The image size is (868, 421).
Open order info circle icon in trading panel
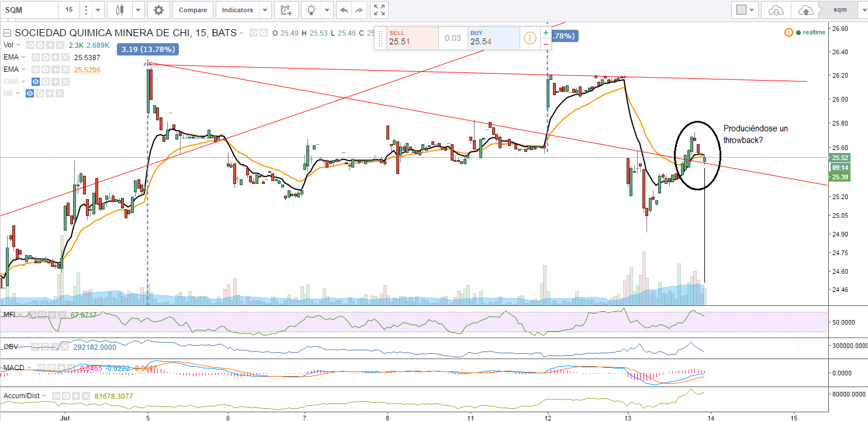coord(530,39)
